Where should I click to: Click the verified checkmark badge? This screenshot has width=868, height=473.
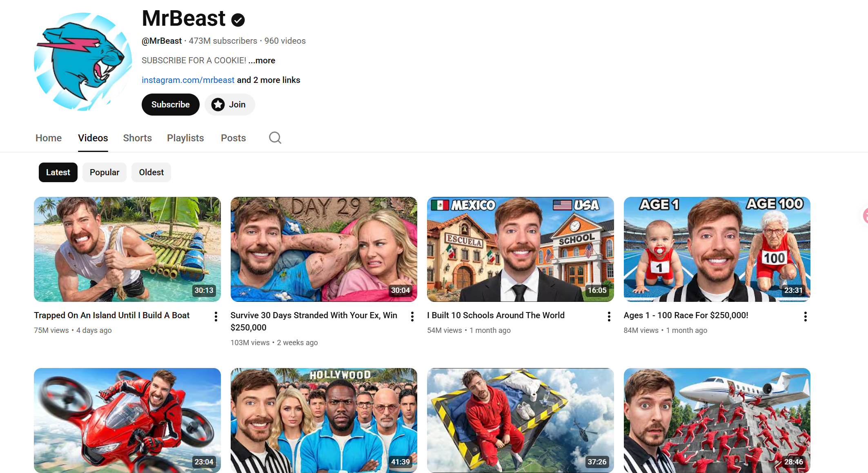[x=238, y=20]
